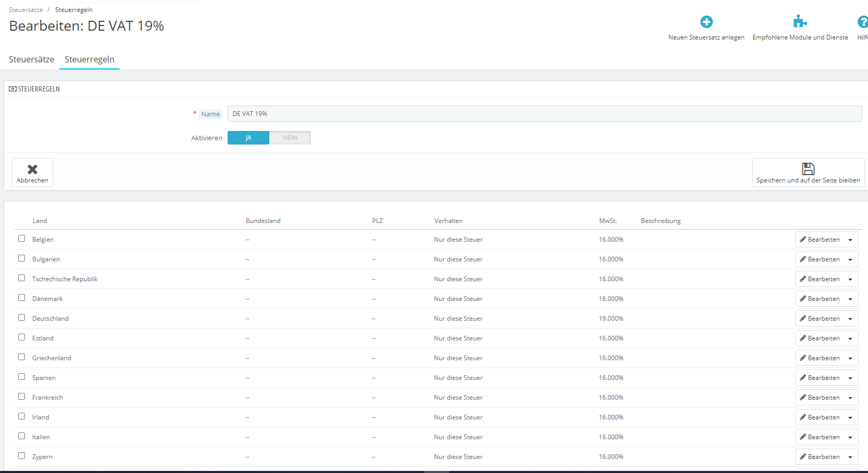Click the 19.000% rate for Deutschland
This screenshot has height=473, width=868.
(x=611, y=319)
